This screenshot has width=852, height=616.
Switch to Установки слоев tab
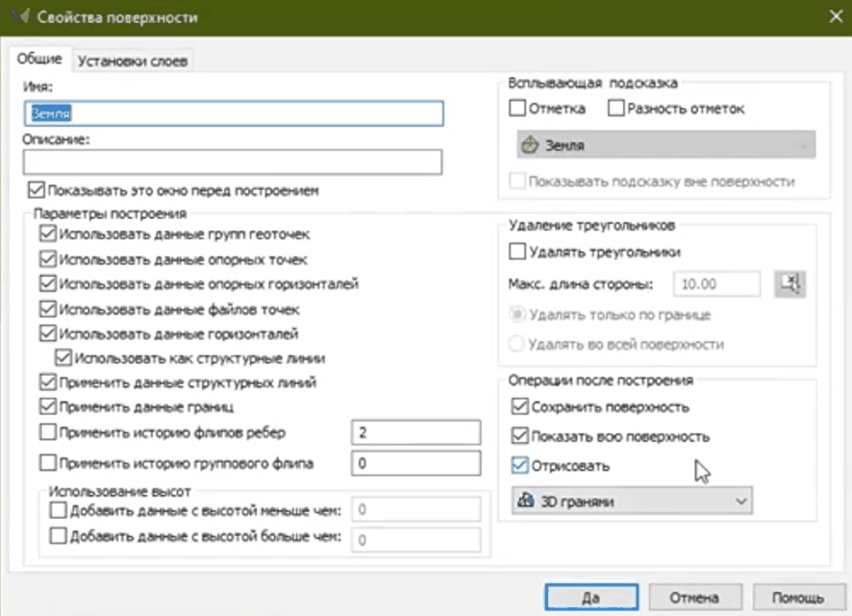click(134, 62)
